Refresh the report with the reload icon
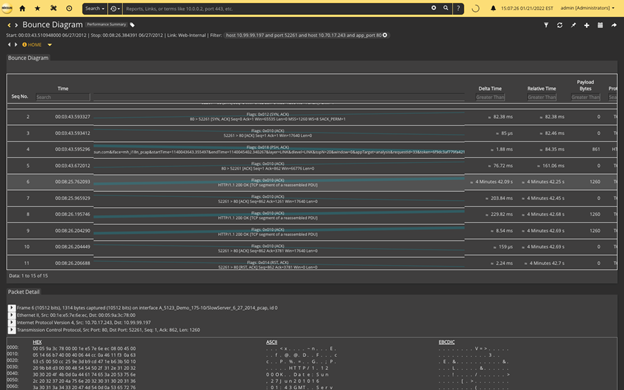The height and width of the screenshot is (390, 624). [560, 25]
